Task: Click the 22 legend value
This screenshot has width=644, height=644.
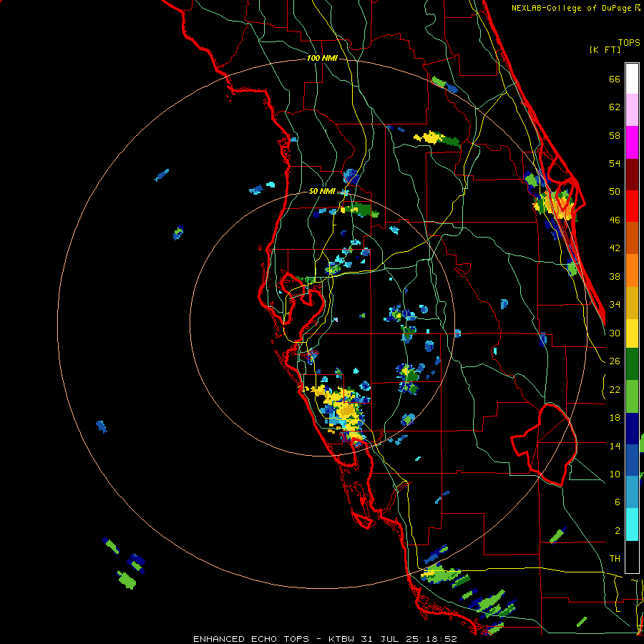Action: (615, 389)
